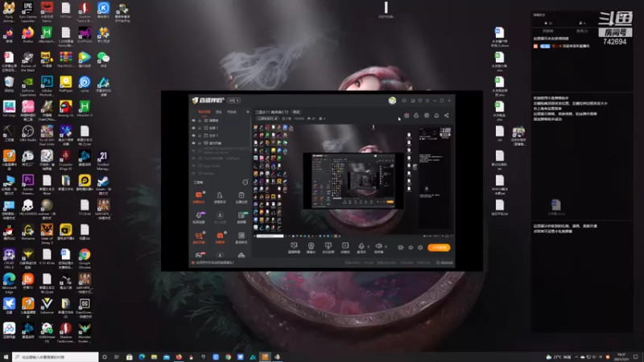Click the button beside the 三国志11 title
This screenshot has width=644, height=362.
(x=296, y=112)
